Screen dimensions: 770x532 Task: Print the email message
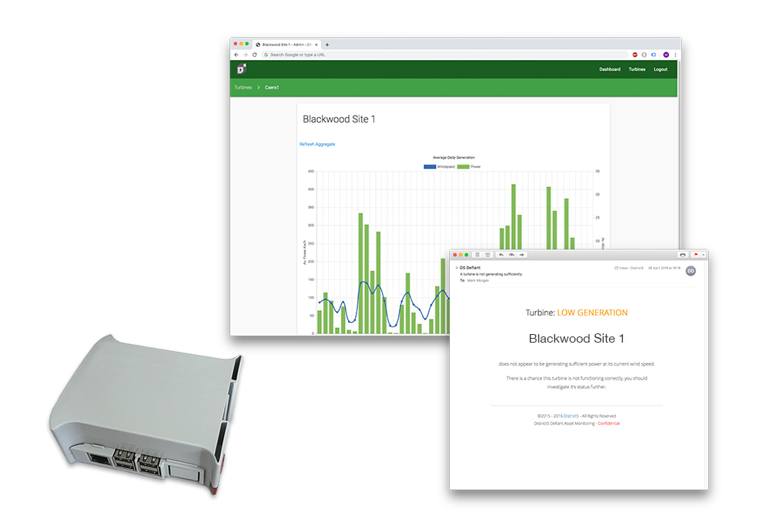pos(682,255)
